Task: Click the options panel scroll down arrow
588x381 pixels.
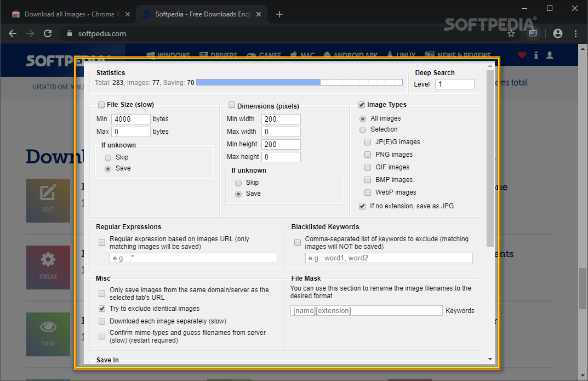Action: (x=490, y=359)
